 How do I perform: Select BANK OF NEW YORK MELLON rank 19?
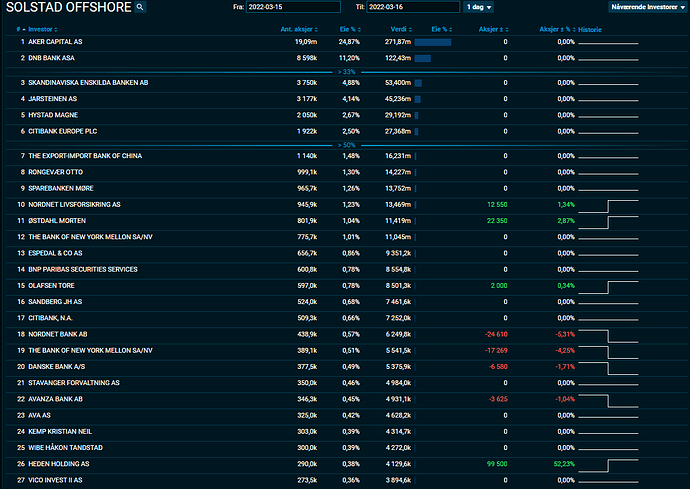coord(90,351)
